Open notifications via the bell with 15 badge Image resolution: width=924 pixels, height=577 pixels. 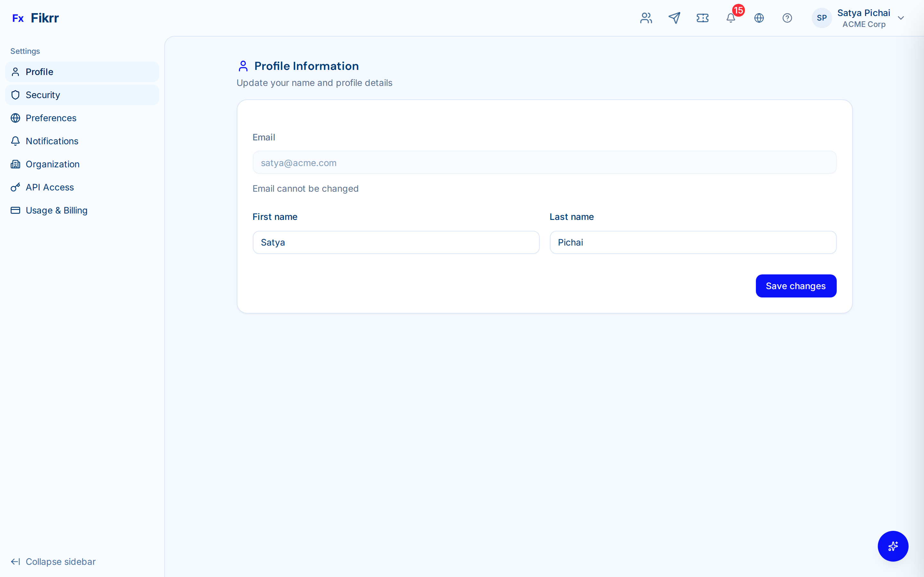[731, 18]
